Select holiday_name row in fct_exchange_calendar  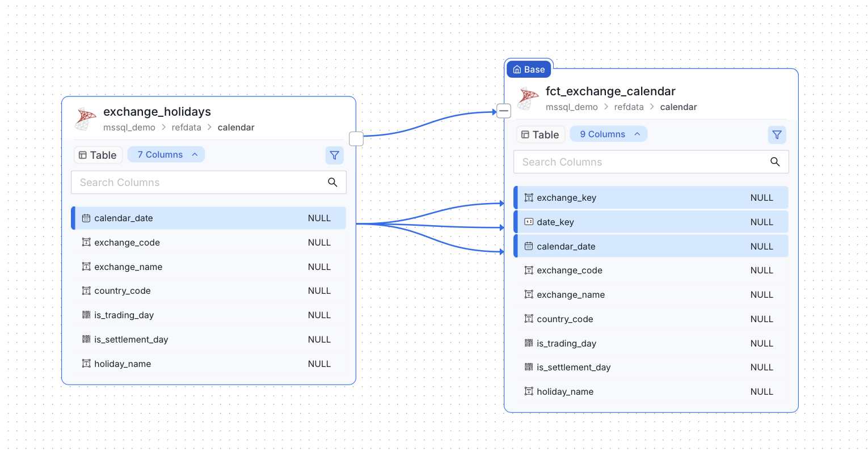[651, 391]
